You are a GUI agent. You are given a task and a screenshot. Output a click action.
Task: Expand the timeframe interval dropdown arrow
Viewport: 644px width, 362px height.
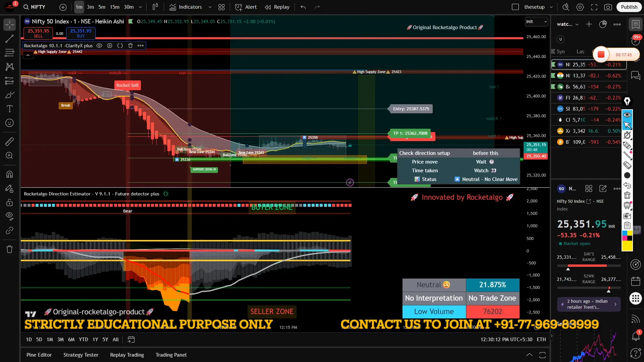(140, 7)
